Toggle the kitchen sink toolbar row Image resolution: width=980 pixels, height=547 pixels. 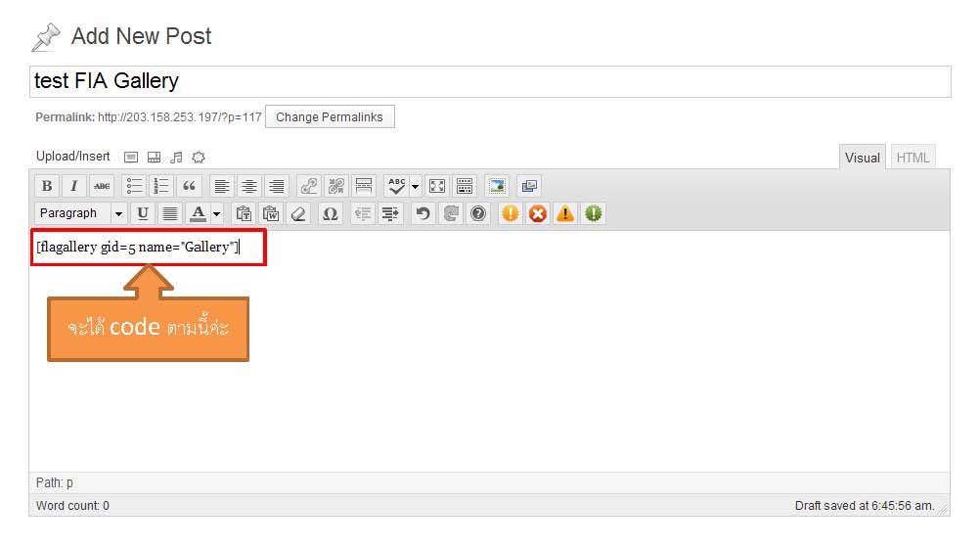[465, 186]
